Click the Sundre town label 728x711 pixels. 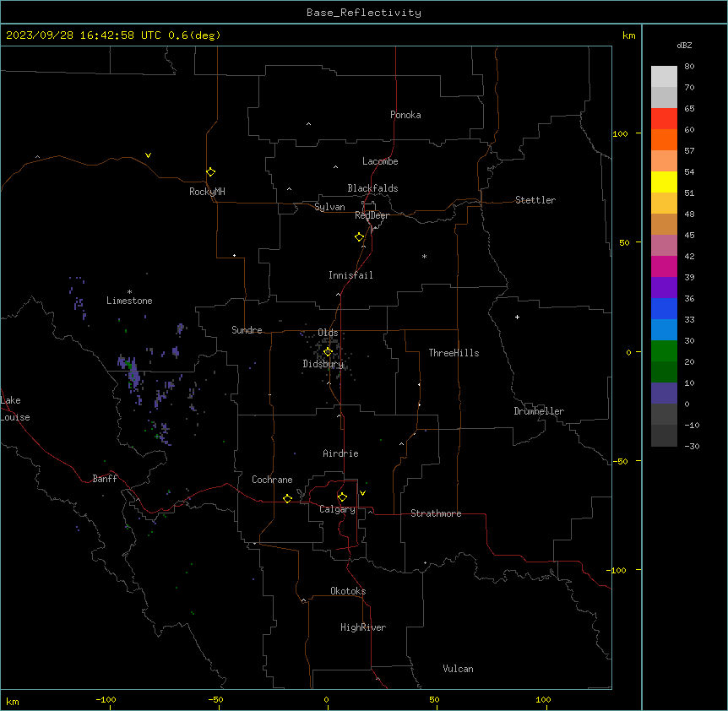[x=247, y=330]
